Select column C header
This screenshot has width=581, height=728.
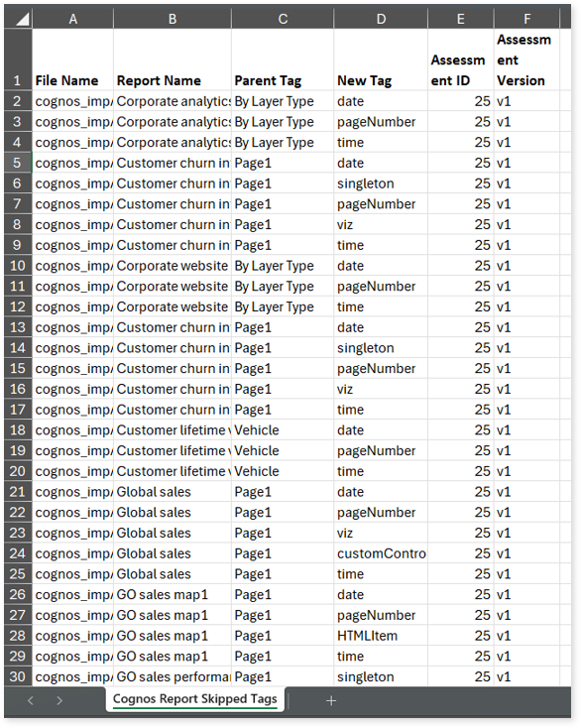pos(283,19)
